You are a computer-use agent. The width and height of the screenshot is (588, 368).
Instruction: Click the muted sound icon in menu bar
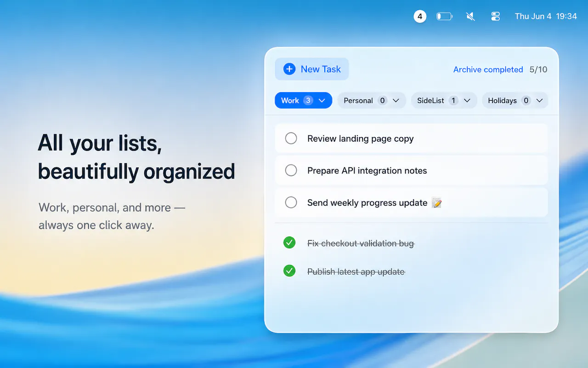[470, 17]
